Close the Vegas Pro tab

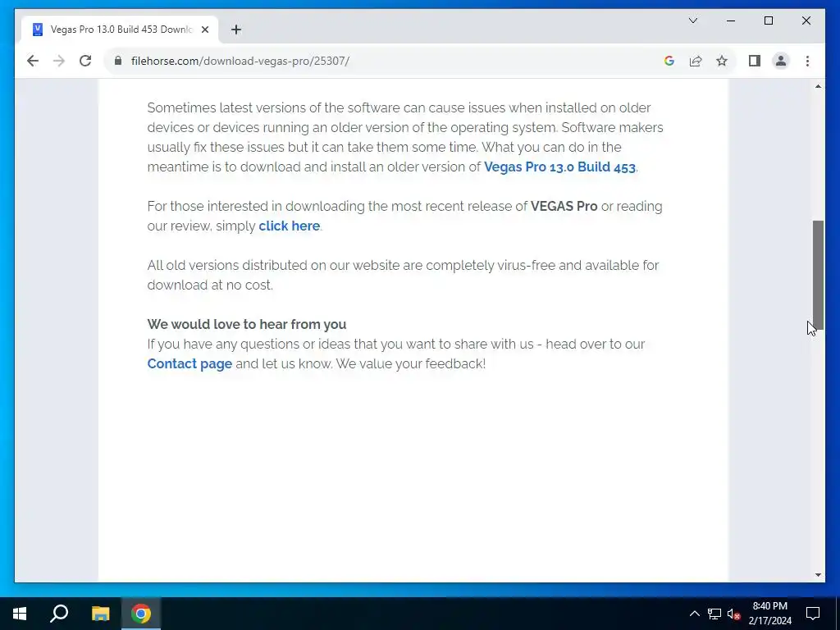click(204, 30)
